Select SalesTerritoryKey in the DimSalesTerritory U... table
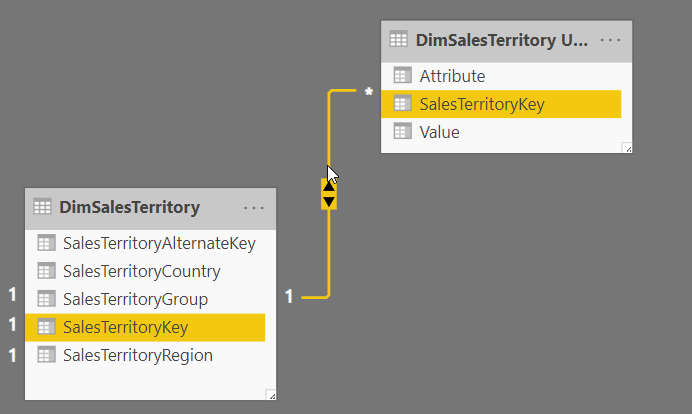Image resolution: width=692 pixels, height=414 pixels. pyautogui.click(x=482, y=103)
